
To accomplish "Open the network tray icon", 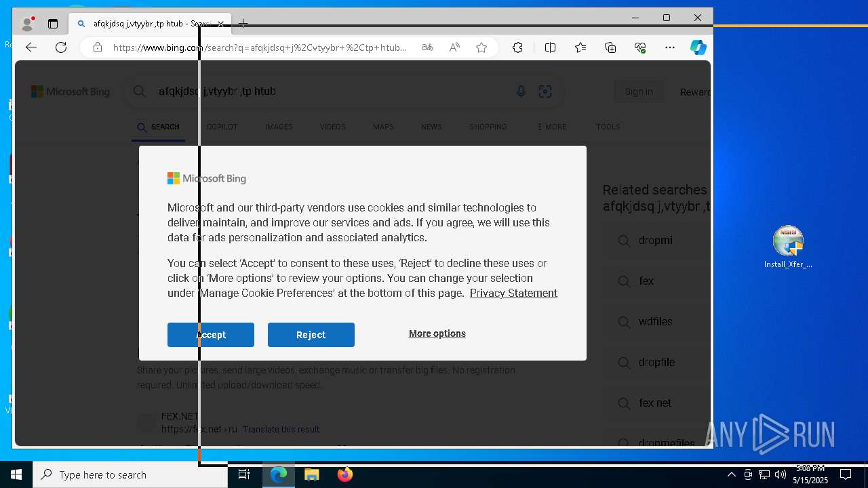I will (x=764, y=474).
